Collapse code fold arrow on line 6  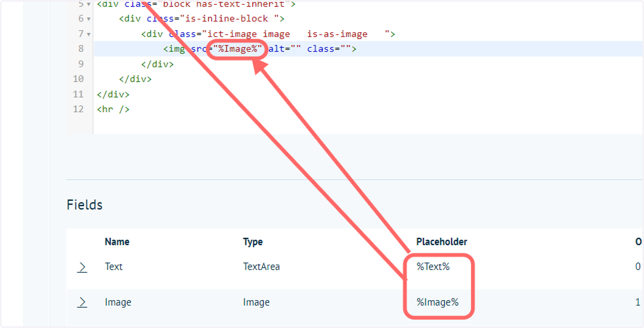point(89,19)
